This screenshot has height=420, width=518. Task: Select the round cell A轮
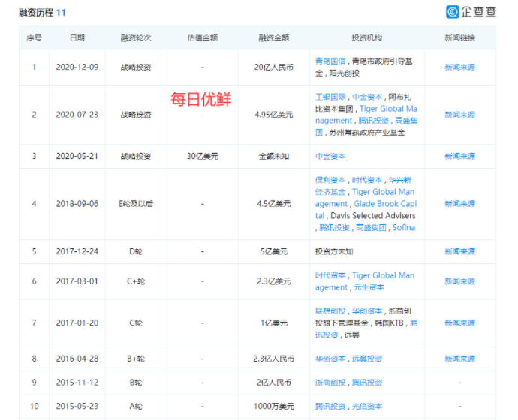(136, 406)
